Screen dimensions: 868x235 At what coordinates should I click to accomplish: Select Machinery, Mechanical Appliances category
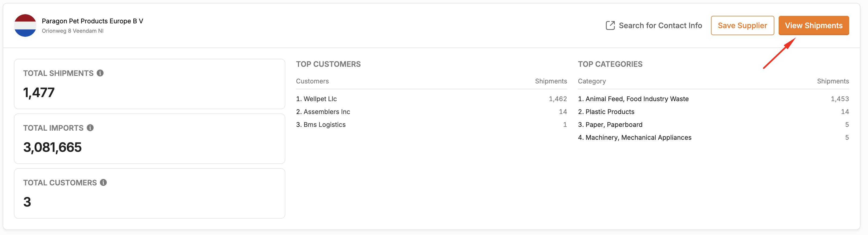point(638,137)
